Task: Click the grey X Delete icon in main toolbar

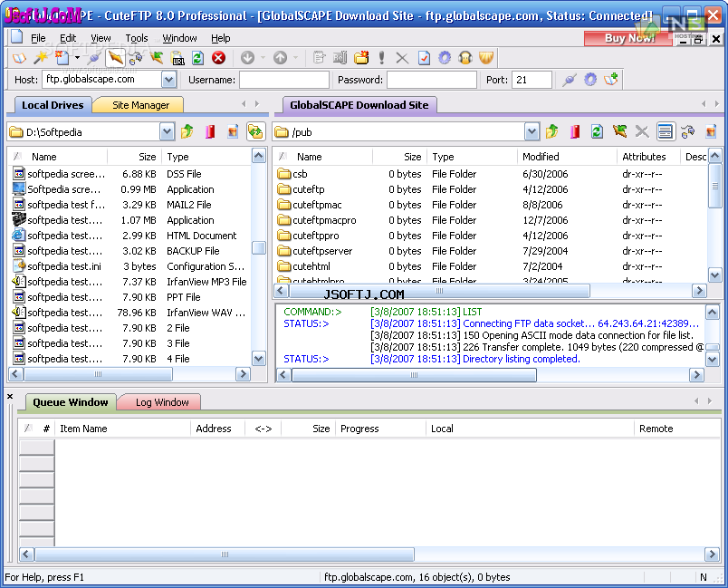Action: [x=402, y=58]
